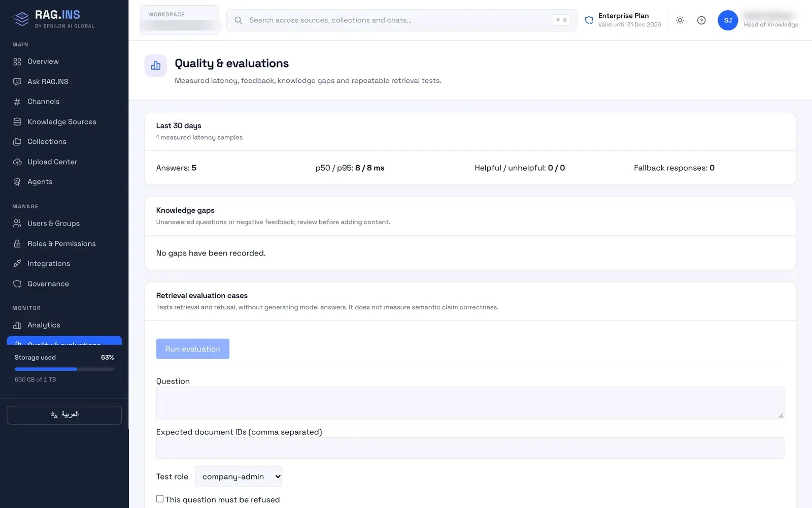This screenshot has height=508, width=812.
Task: Click the Quality & evaluations header chart icon
Action: [156, 66]
